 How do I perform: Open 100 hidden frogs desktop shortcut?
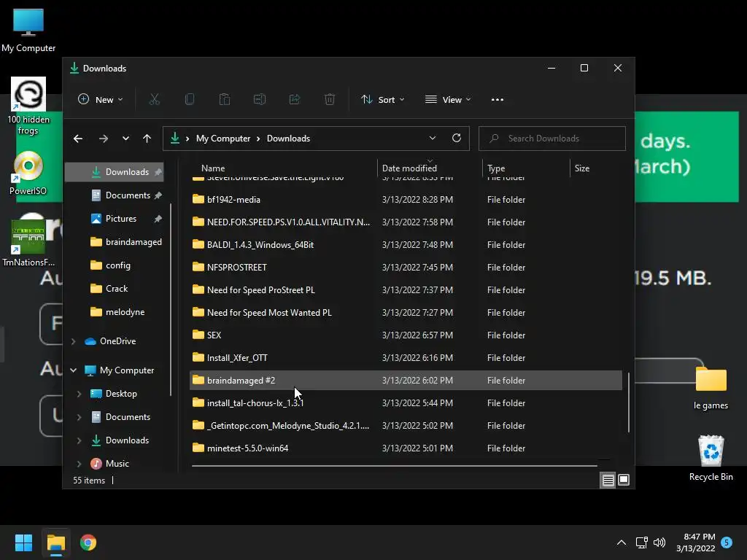pyautogui.click(x=28, y=106)
